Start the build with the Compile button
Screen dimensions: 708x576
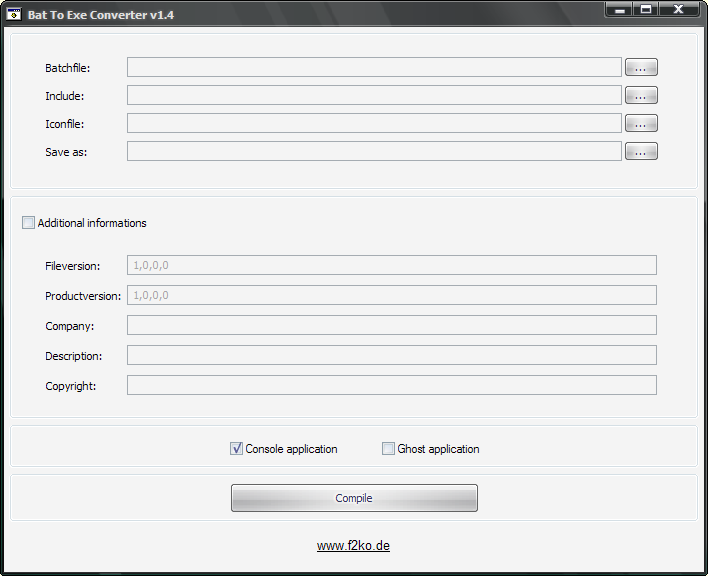point(354,498)
